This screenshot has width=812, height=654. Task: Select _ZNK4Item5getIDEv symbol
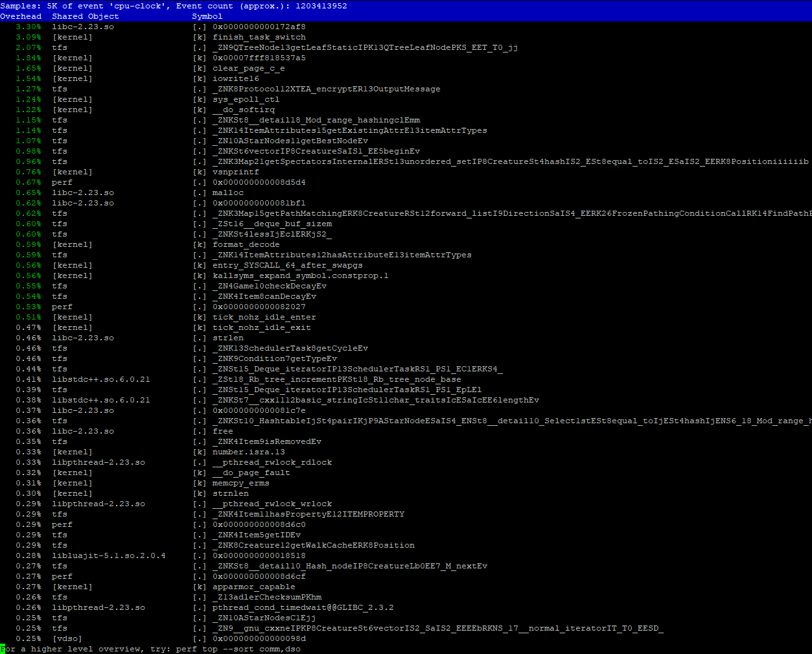pos(257,535)
